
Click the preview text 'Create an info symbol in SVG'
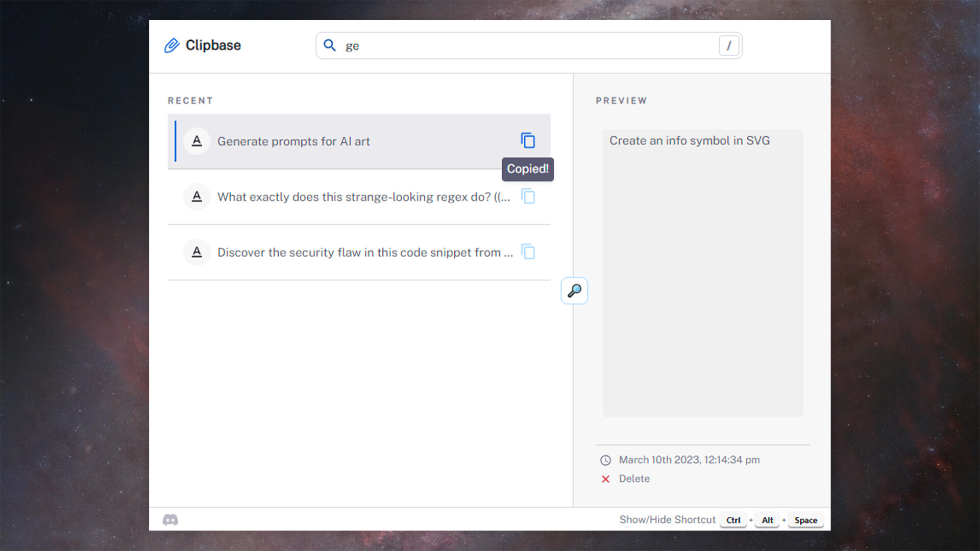[x=689, y=140]
